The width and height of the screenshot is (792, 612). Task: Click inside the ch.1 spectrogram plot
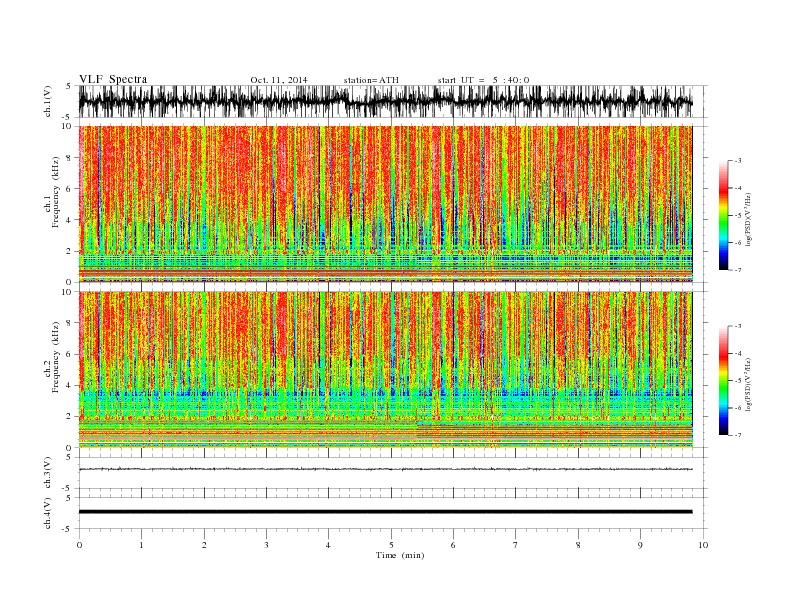point(385,204)
